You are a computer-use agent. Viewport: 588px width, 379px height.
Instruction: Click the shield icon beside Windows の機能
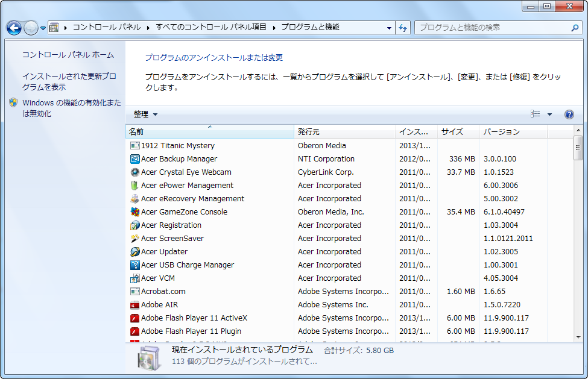13,102
